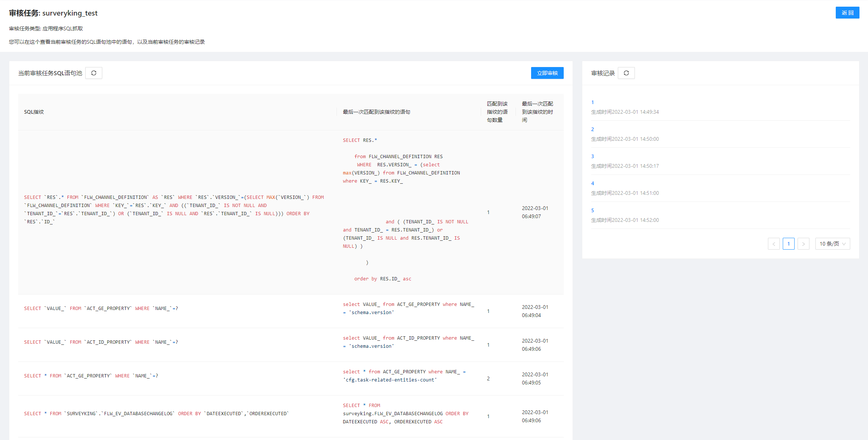This screenshot has width=868, height=440.
Task: Select fingerprint SELECT * FROM `ACT_GE_PROPERTY`
Action: pos(91,376)
